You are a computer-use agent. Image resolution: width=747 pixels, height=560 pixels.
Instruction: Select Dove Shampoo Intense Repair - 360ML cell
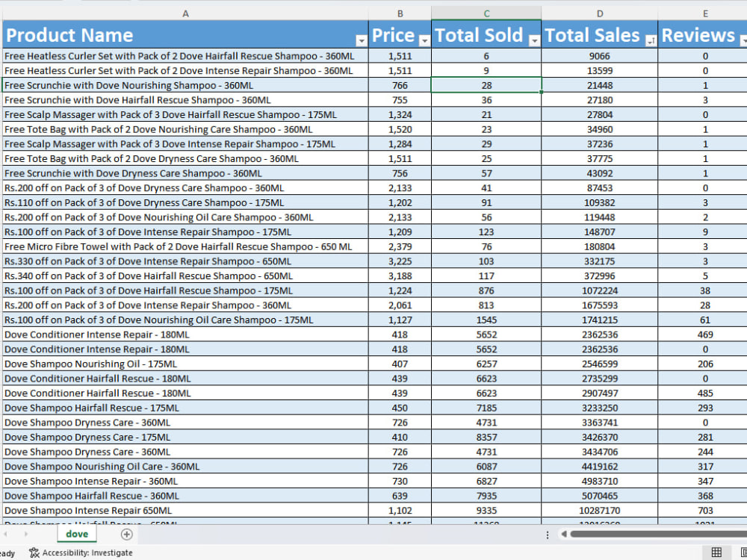(185, 481)
